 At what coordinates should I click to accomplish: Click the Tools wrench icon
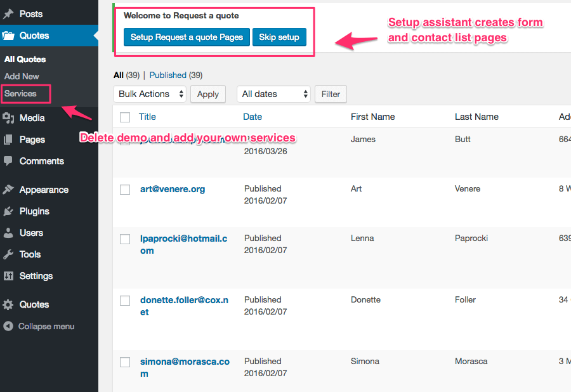[x=8, y=254]
